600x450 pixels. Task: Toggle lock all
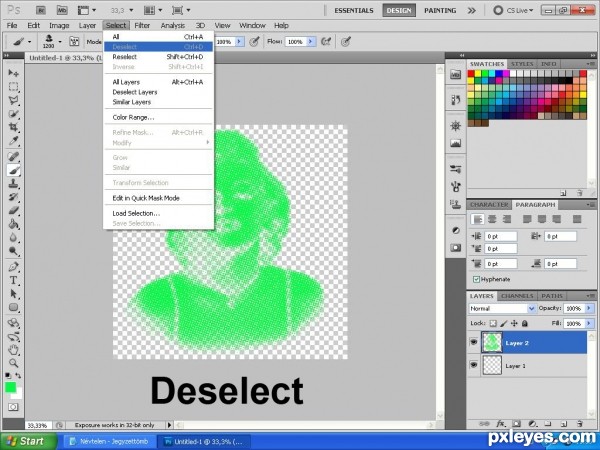(x=525, y=323)
